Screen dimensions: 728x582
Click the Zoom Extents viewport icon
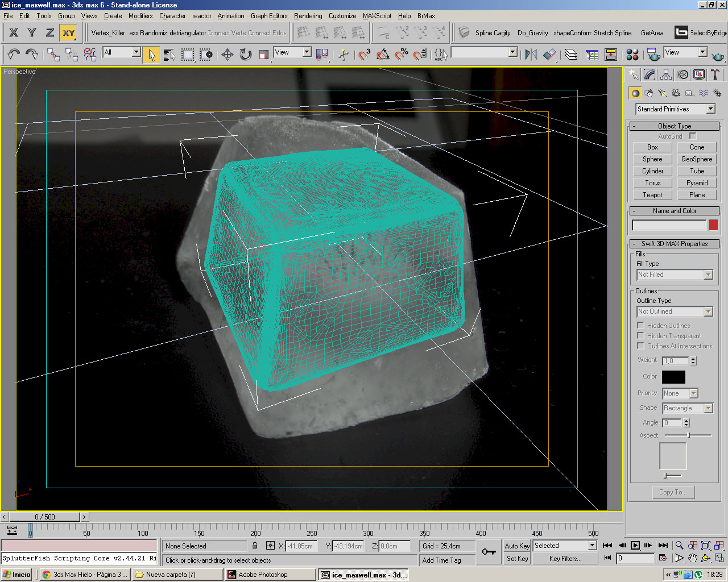click(706, 546)
